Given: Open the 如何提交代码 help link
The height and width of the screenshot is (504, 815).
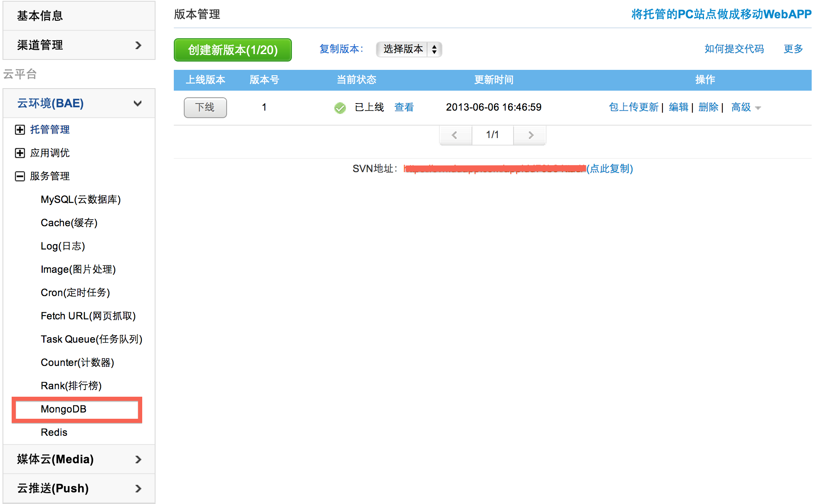Looking at the screenshot, I should (734, 49).
